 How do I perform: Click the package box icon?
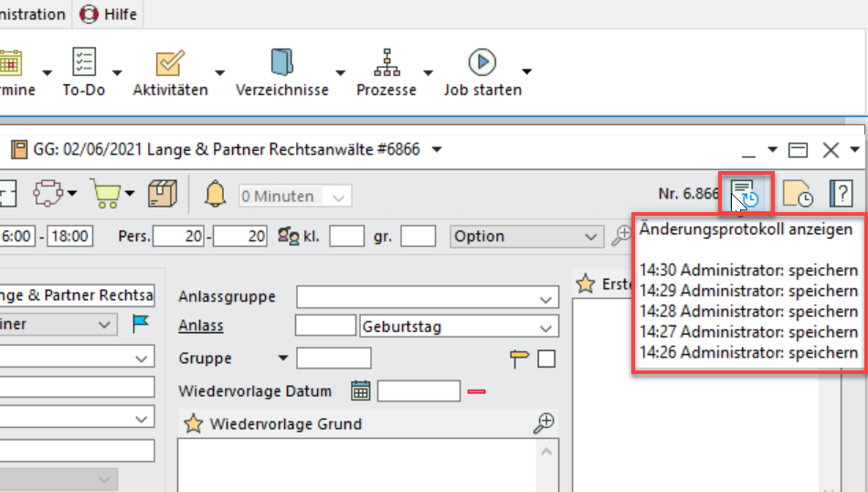(x=163, y=194)
